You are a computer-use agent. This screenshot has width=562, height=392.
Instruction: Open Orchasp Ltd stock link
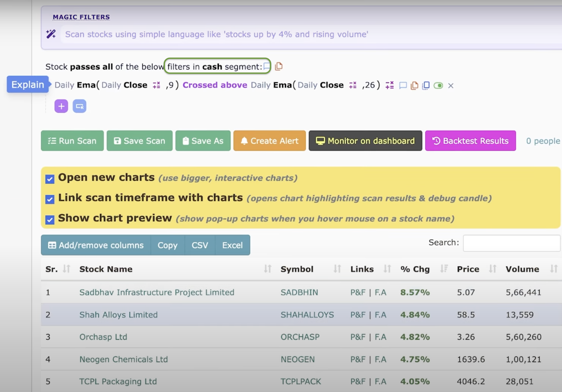[x=103, y=337]
